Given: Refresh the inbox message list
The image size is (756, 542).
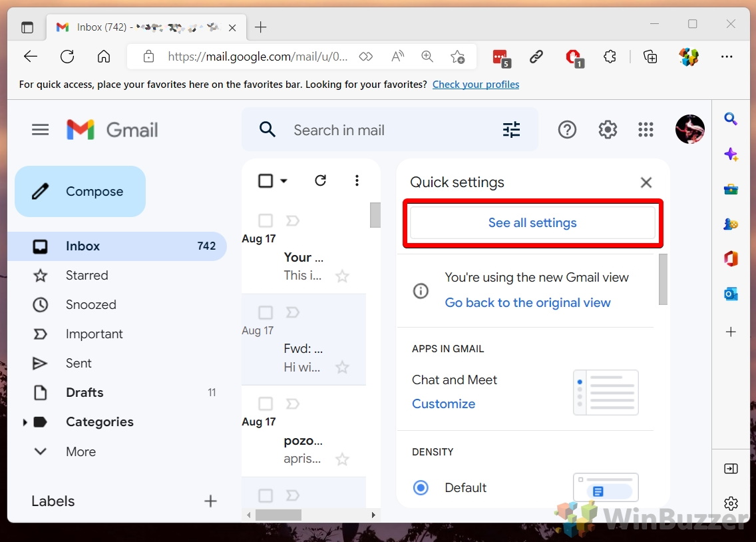Looking at the screenshot, I should (x=321, y=181).
